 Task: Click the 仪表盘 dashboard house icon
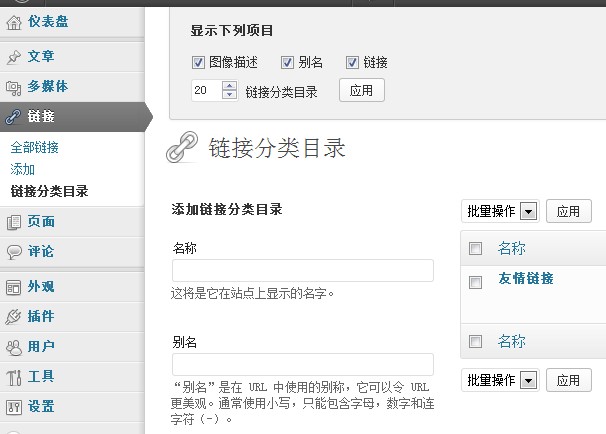(x=14, y=19)
